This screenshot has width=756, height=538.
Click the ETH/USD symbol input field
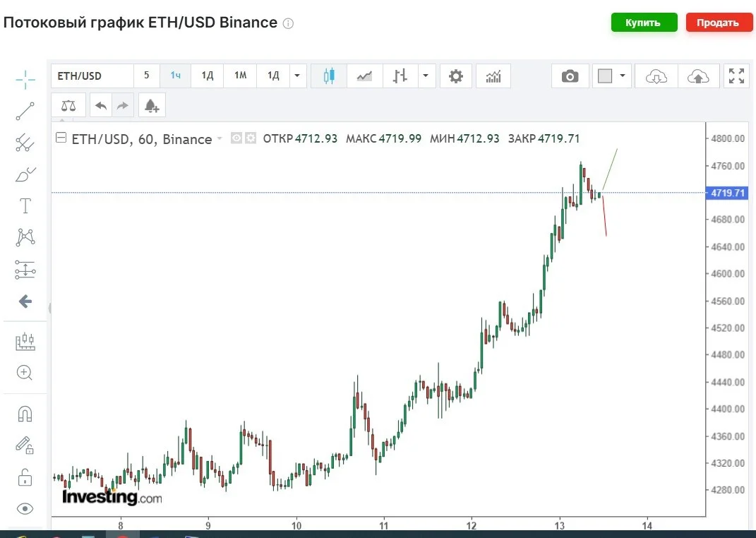click(x=92, y=76)
